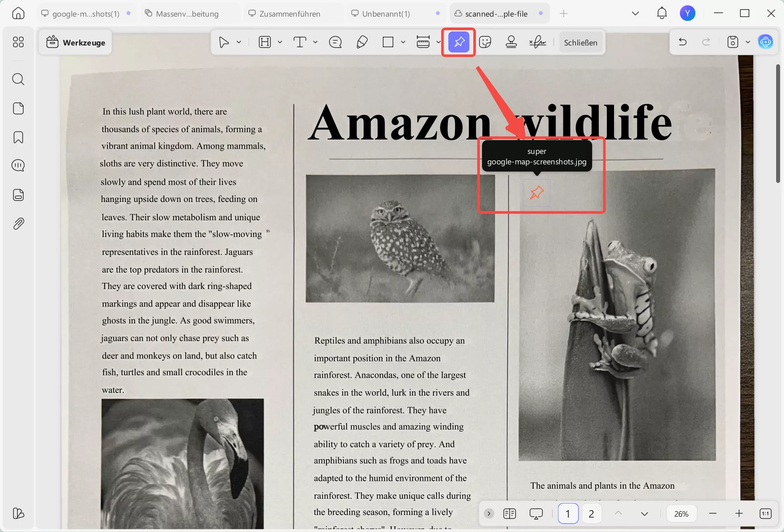The height and width of the screenshot is (532, 784).
Task: Select the stamp tool in the toolbar
Action: [x=511, y=42]
